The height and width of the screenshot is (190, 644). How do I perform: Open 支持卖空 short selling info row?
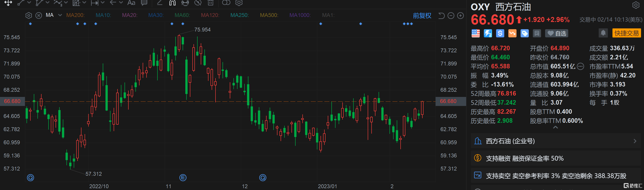click(x=556, y=176)
